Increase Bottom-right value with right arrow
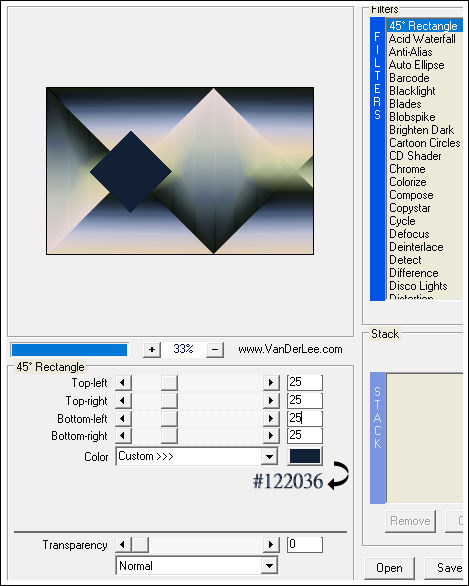The image size is (469, 586). pos(271,436)
